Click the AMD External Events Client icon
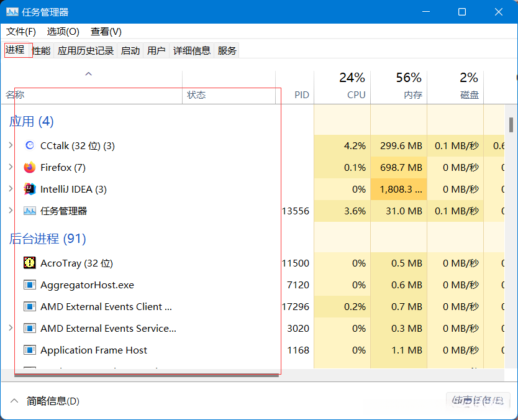The height and width of the screenshot is (420, 518). point(29,306)
